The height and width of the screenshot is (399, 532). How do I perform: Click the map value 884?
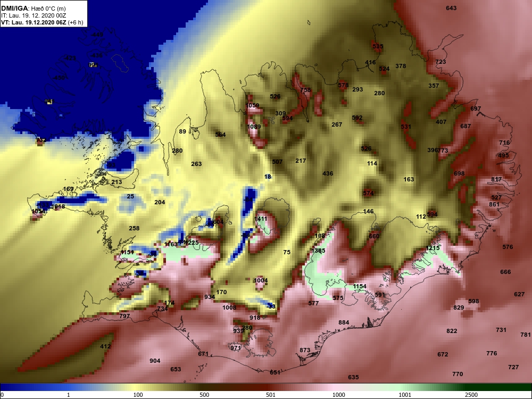tap(344, 322)
